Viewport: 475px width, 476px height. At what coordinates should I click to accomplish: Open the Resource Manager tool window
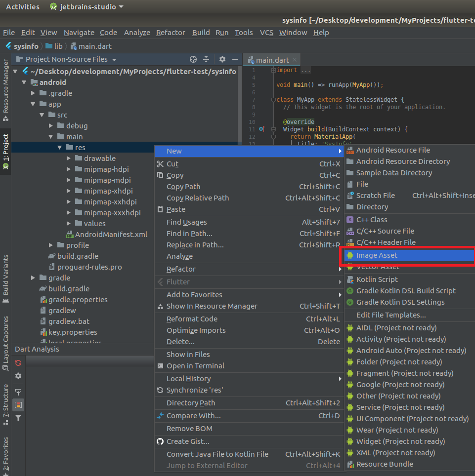(x=6, y=91)
